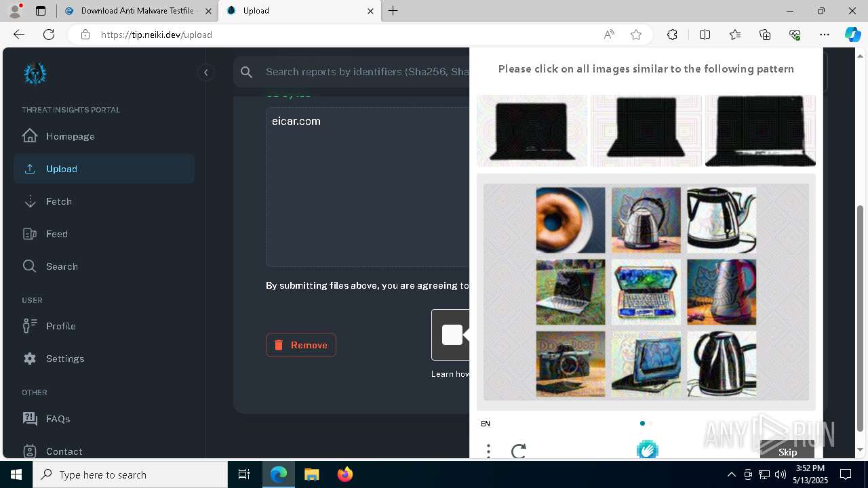Screen dimensions: 868x488
Task: Select the middle-right blue mug captcha image
Action: 722,292
